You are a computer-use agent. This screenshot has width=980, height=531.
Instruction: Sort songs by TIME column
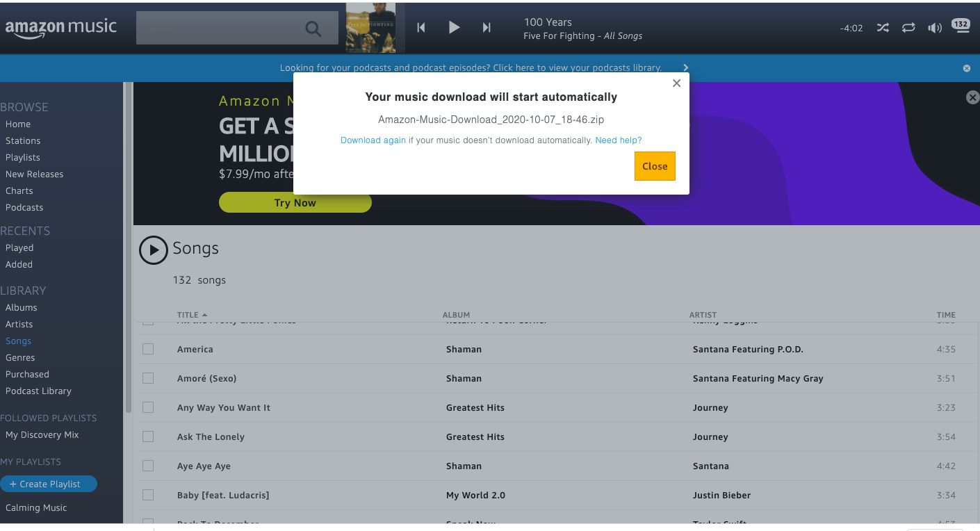tap(946, 315)
